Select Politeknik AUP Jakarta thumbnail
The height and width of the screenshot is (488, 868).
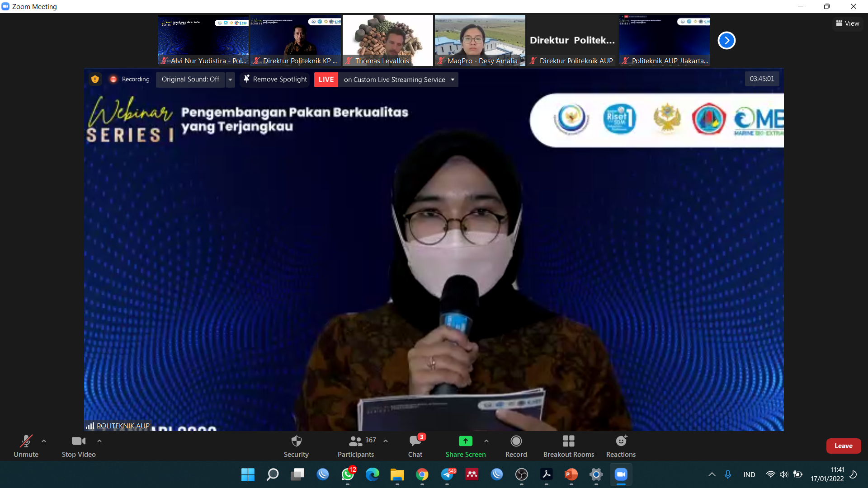pyautogui.click(x=665, y=40)
